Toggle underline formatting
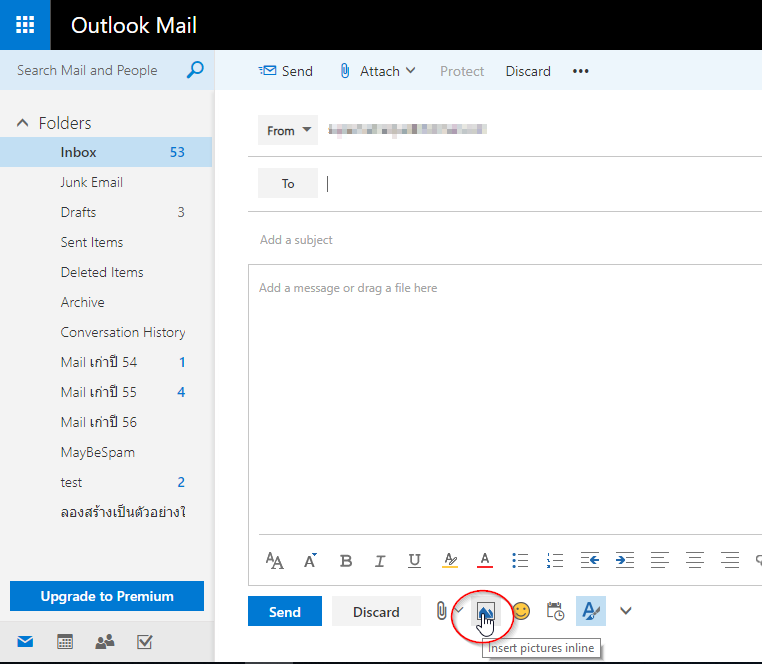Screen dimensions: 762x664 (x=415, y=561)
